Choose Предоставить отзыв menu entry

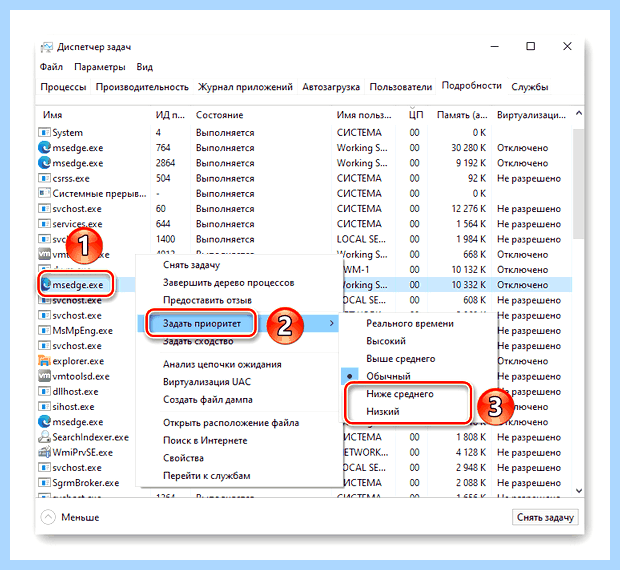207,300
